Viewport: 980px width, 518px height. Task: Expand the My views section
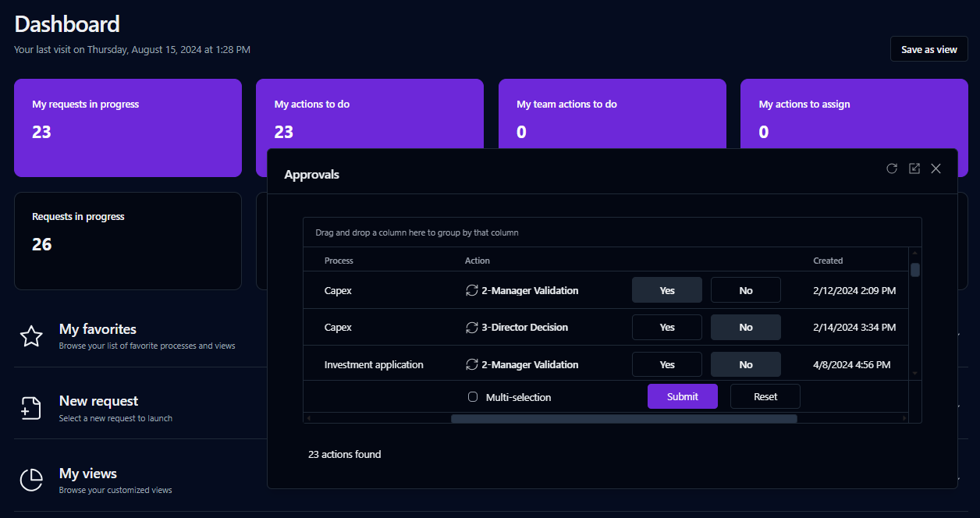(960, 477)
